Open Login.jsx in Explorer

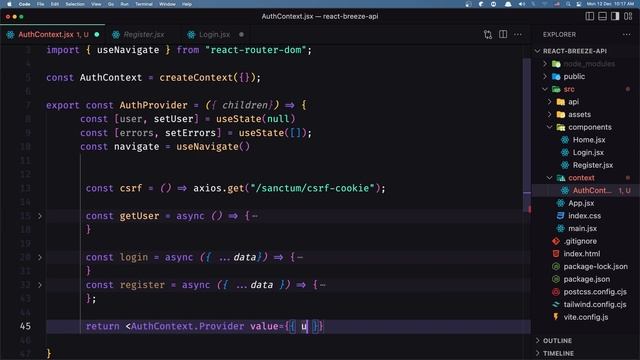tap(588, 152)
